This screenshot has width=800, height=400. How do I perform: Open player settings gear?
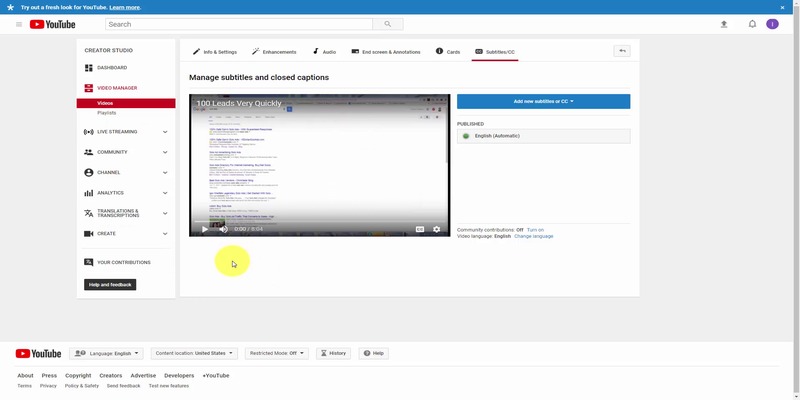point(436,229)
